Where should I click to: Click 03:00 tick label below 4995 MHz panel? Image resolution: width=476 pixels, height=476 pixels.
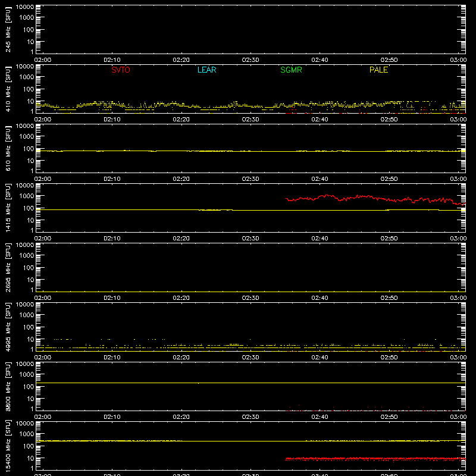tap(458, 358)
